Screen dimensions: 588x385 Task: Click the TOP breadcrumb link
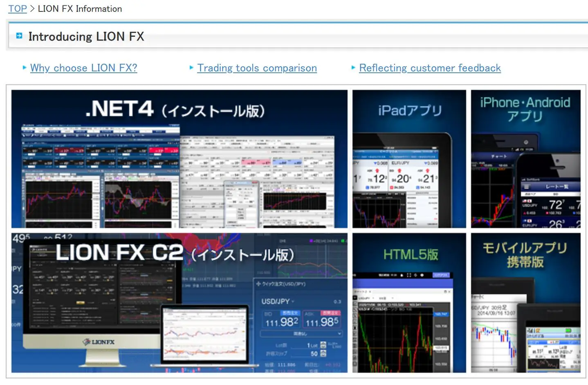pos(18,9)
